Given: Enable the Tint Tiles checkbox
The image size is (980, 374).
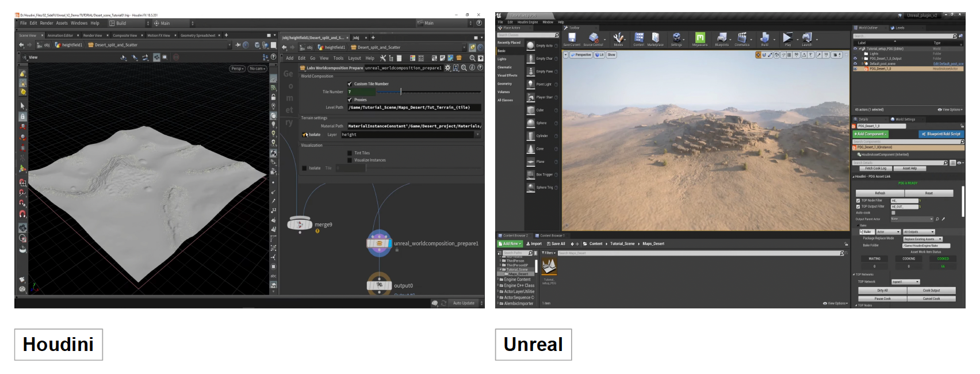Looking at the screenshot, I should [349, 153].
